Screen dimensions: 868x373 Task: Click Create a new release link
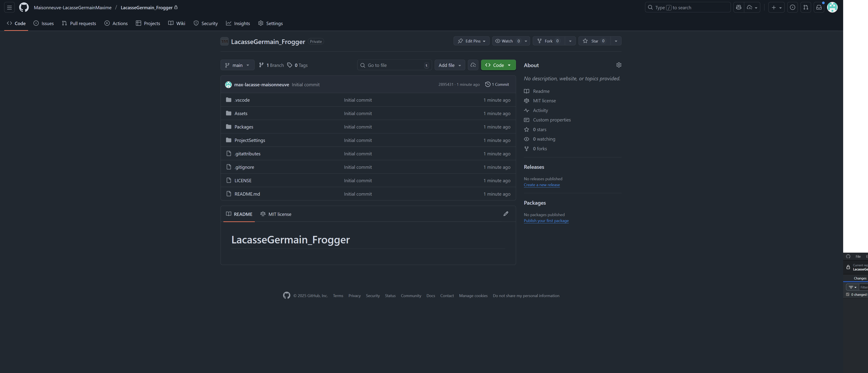(542, 185)
